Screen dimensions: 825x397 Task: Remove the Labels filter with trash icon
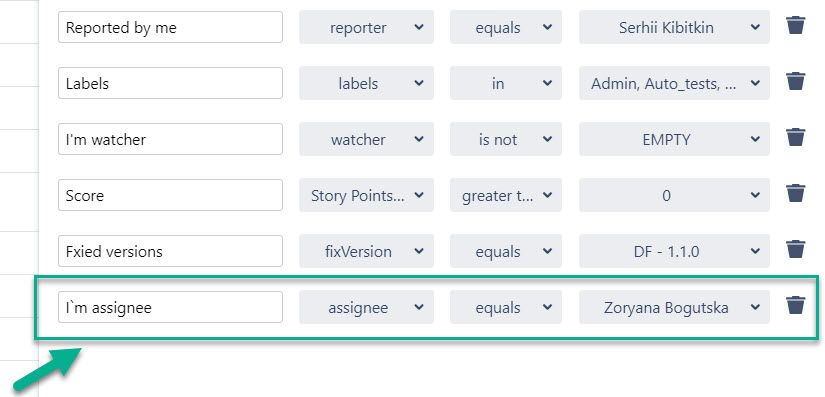click(x=796, y=82)
